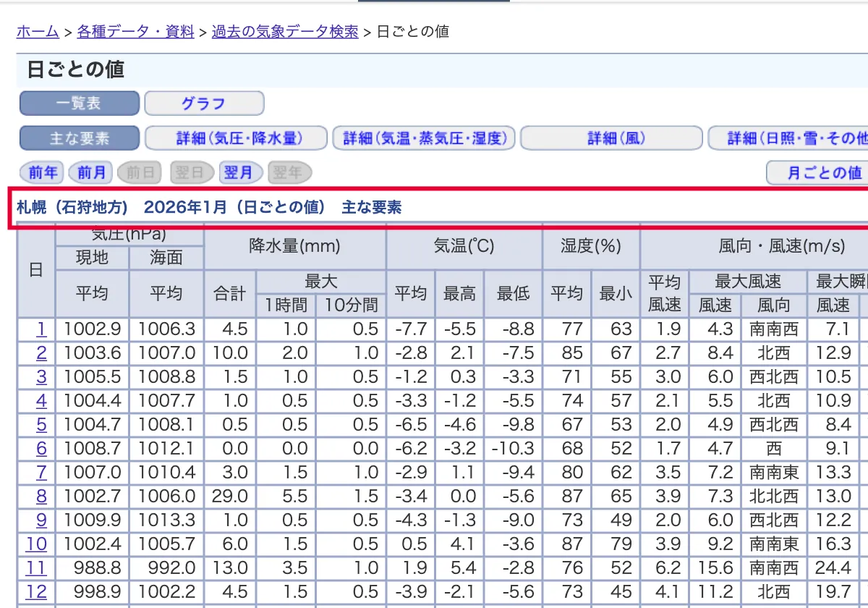The width and height of the screenshot is (868, 608).
Task: Click sea-level pressure 1013.3 on day 9
Action: 166,520
